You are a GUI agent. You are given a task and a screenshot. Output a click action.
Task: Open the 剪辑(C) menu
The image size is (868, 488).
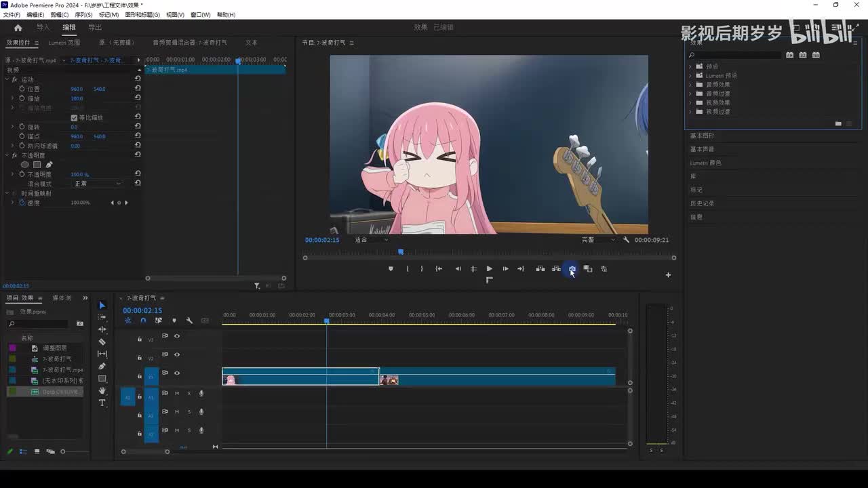60,14
